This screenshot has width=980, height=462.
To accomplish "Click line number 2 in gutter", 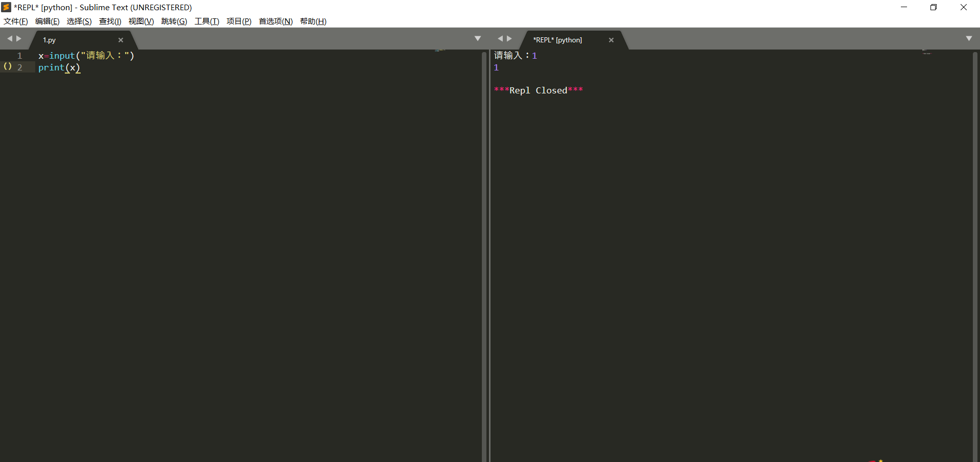I will coord(20,67).
